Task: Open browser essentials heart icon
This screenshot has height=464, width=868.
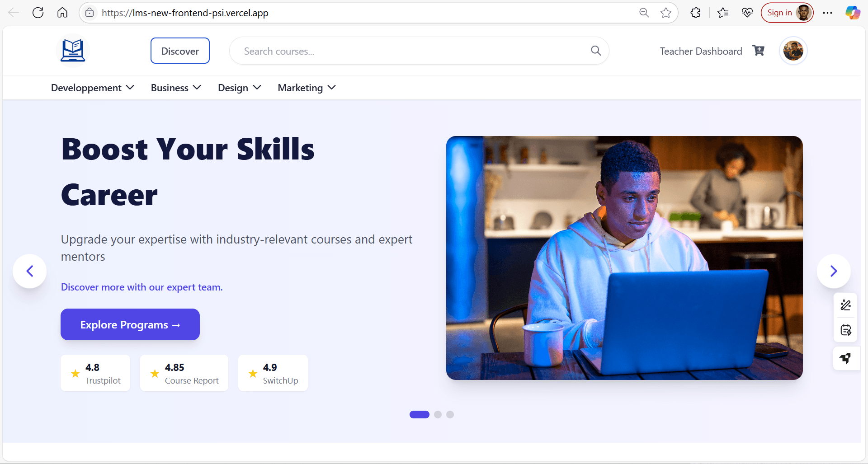Action: (x=747, y=13)
